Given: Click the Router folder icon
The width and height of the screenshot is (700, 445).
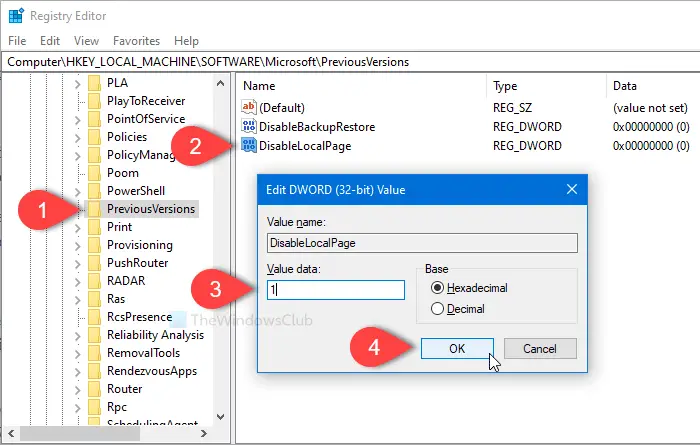Looking at the screenshot, I should coord(94,389).
